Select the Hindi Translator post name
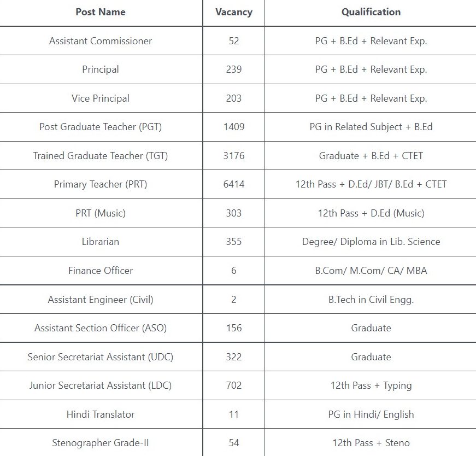 101,414
